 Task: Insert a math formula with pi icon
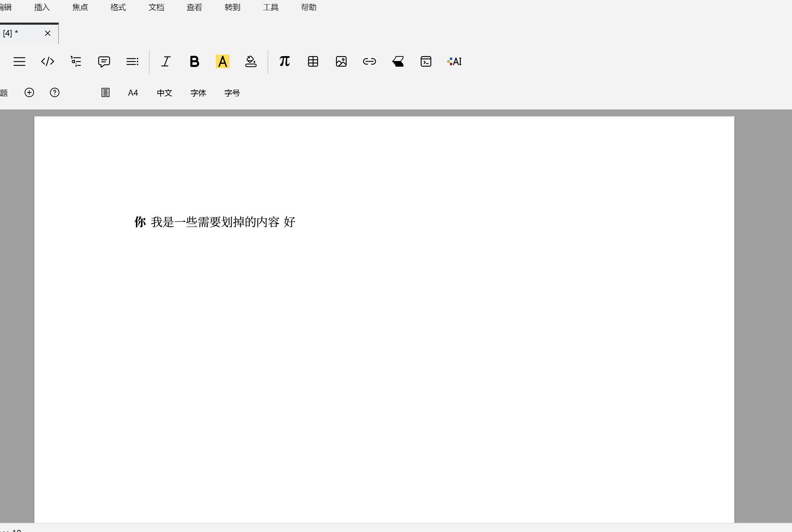[284, 62]
